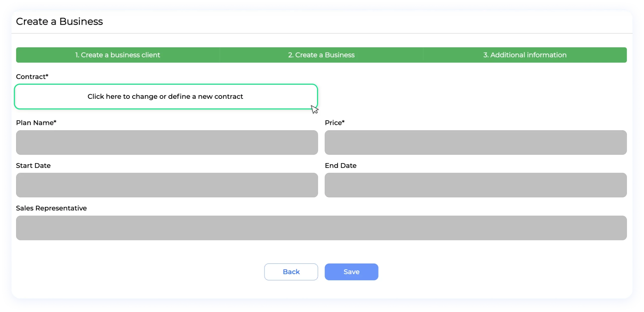Viewport: 644px width, 312px height.
Task: Save the business form
Action: [x=351, y=272]
